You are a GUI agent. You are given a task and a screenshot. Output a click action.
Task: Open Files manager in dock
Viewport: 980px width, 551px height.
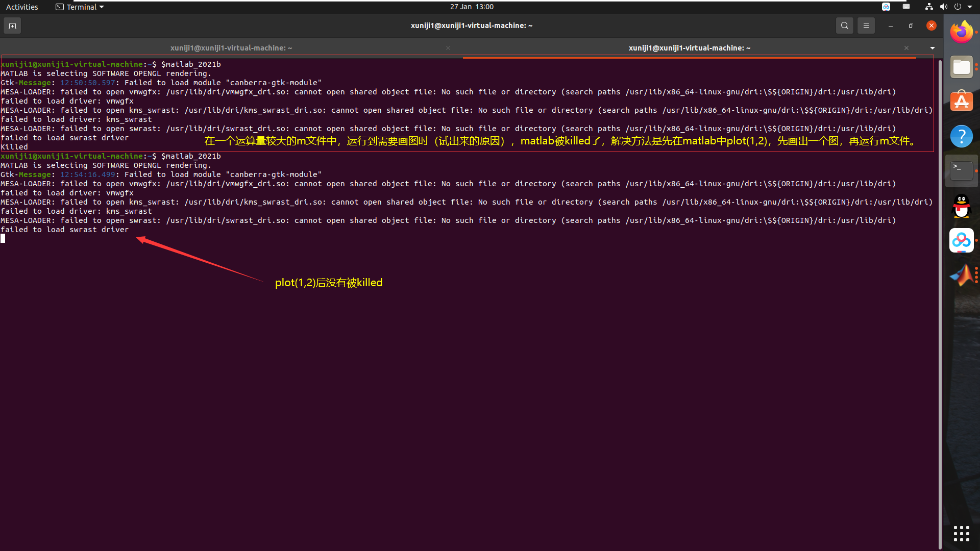962,67
